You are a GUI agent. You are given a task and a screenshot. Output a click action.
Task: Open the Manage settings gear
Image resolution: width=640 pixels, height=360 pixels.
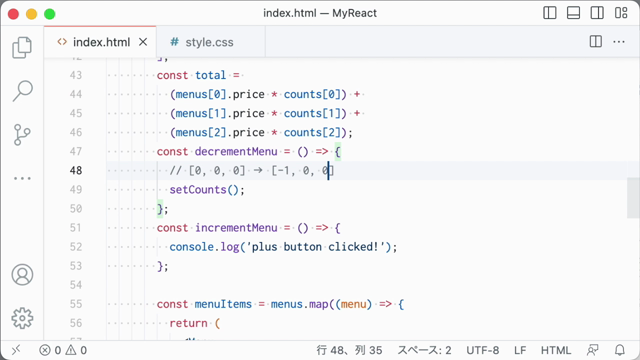tap(22, 318)
